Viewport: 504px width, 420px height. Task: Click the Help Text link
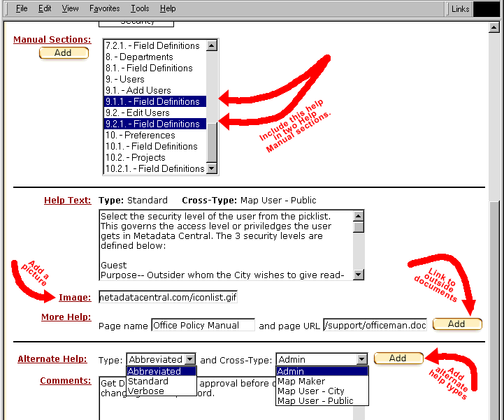click(67, 201)
